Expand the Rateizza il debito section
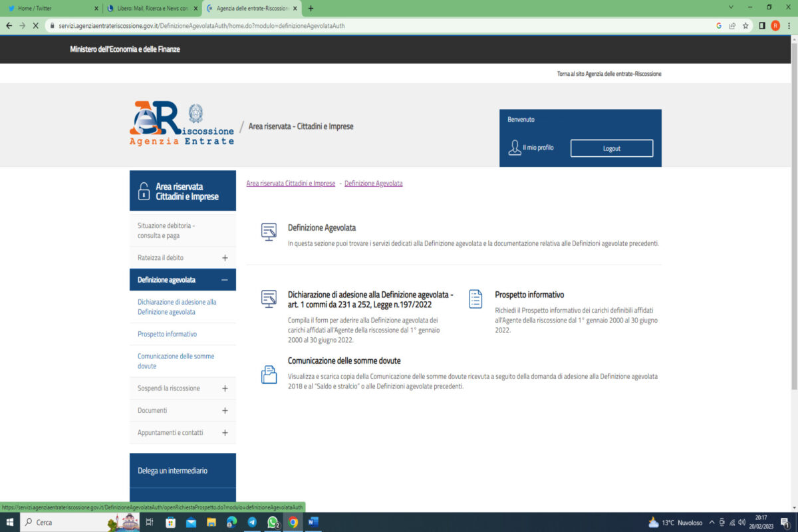This screenshot has width=798, height=532. (x=225, y=258)
